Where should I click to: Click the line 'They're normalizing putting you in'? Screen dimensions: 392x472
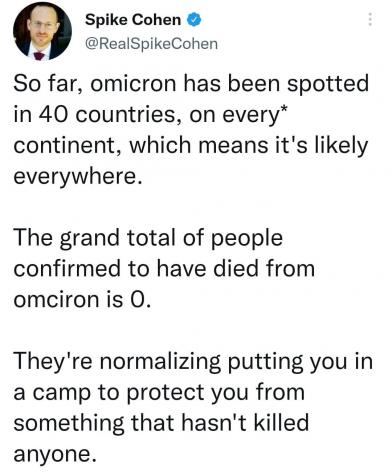pos(193,362)
